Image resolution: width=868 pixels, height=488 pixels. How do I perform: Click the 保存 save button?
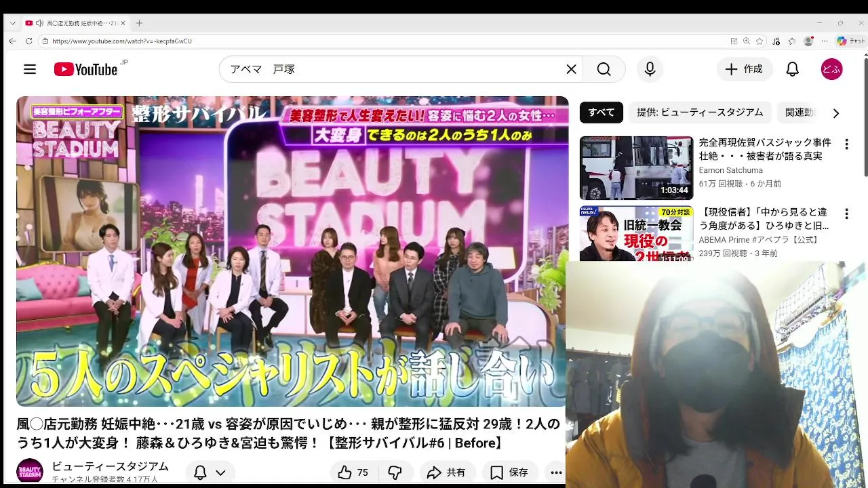pyautogui.click(x=509, y=472)
